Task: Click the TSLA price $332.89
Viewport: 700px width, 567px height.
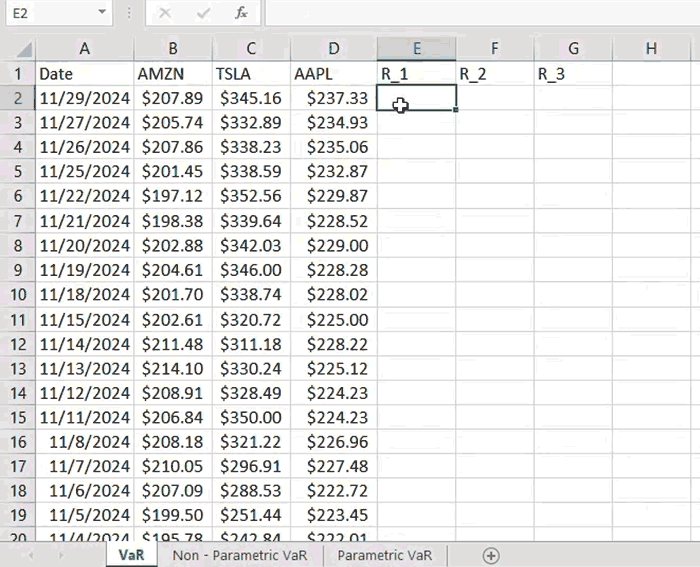Action: (251, 123)
